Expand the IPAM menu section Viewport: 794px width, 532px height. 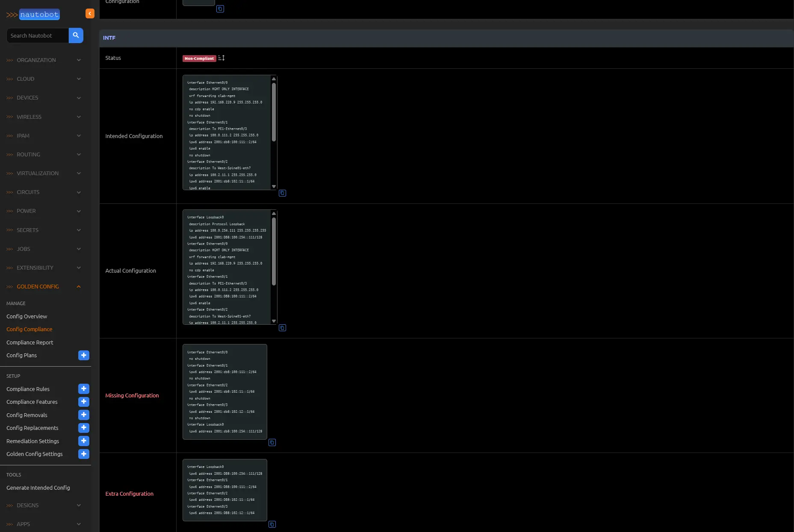(x=43, y=135)
